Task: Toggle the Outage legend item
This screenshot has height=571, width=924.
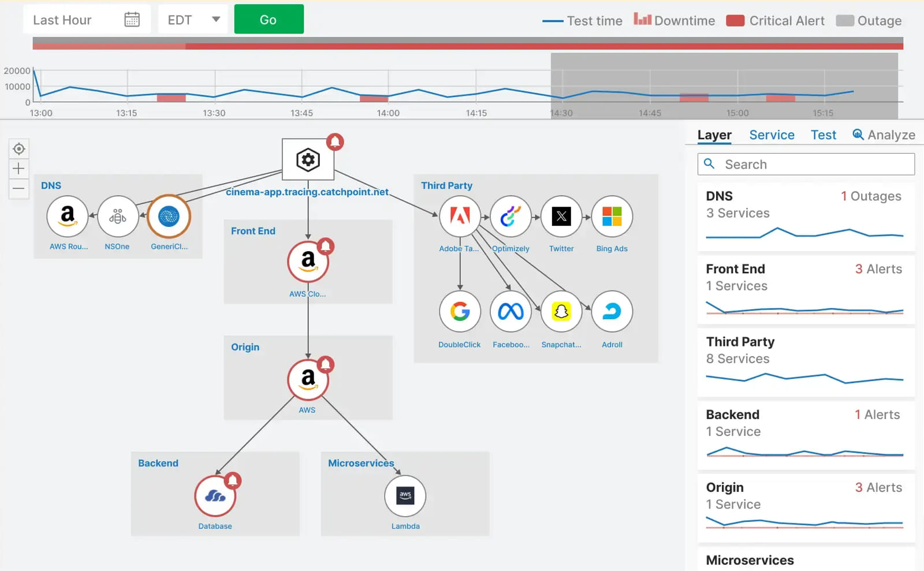Action: click(x=869, y=21)
